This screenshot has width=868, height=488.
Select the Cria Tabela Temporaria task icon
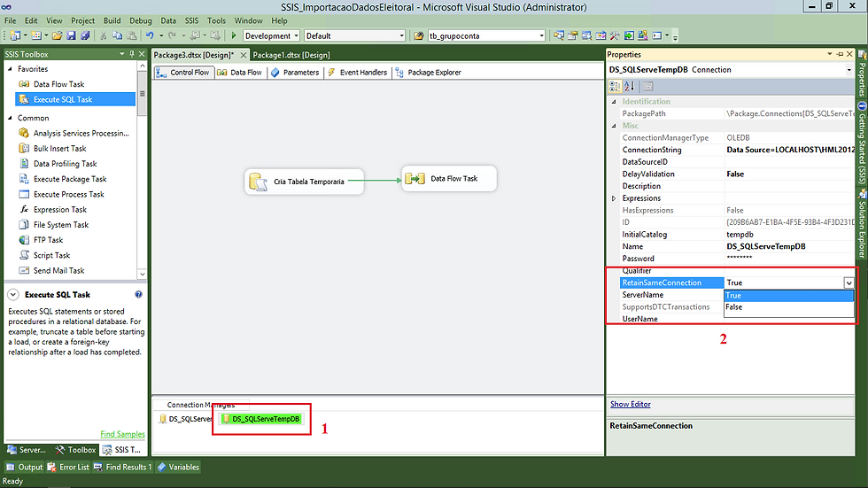(x=258, y=182)
